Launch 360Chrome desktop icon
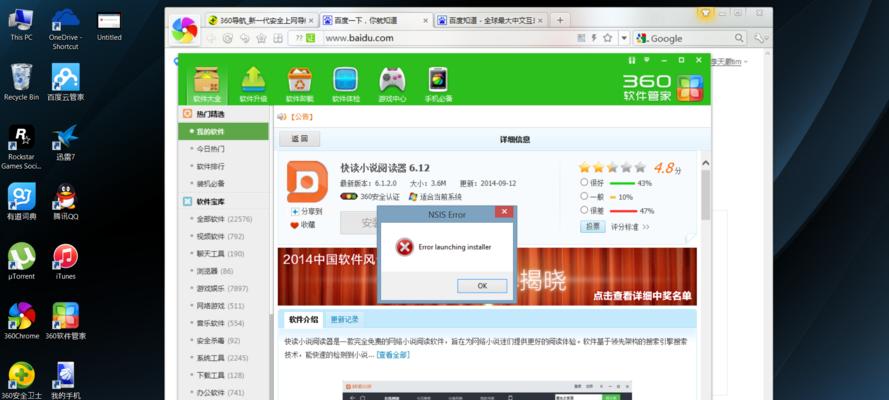This screenshot has width=889, height=400. point(22,321)
